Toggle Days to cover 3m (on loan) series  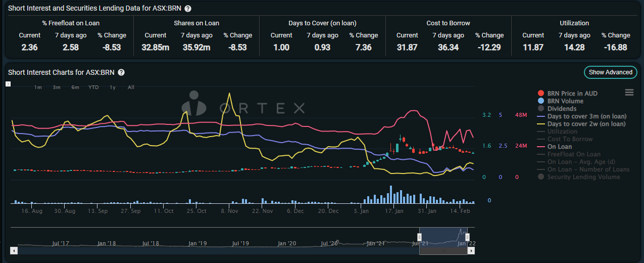(x=581, y=116)
